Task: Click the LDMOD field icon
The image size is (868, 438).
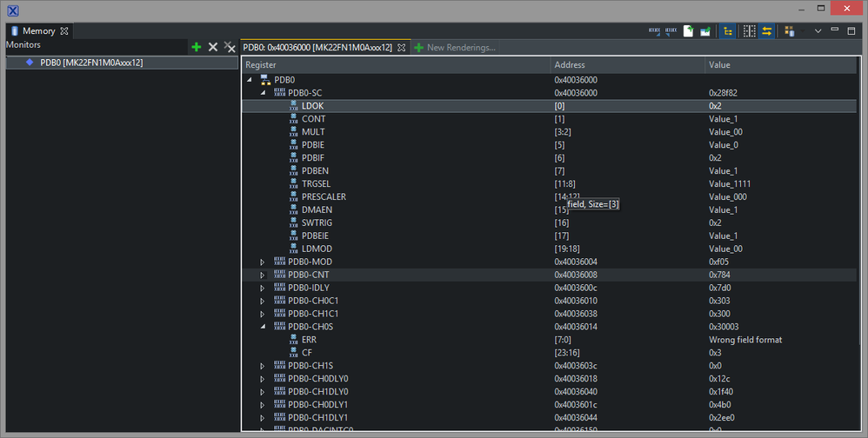Action: point(293,249)
